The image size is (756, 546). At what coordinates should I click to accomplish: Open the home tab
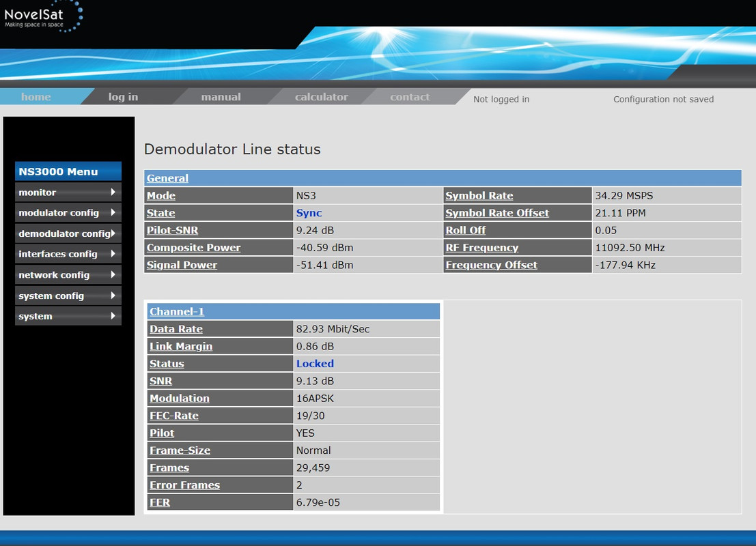(36, 97)
